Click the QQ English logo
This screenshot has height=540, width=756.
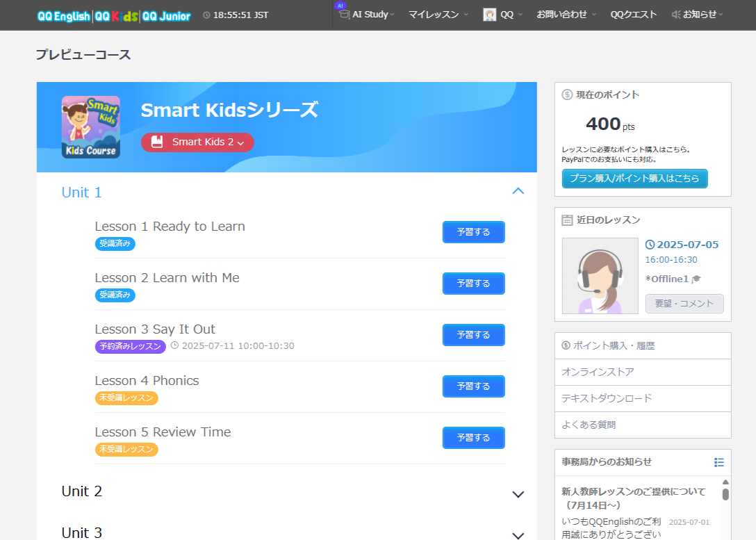63,15
